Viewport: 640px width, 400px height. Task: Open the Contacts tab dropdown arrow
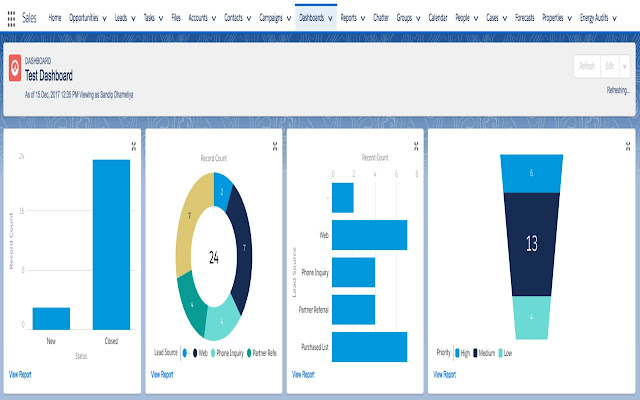point(249,18)
